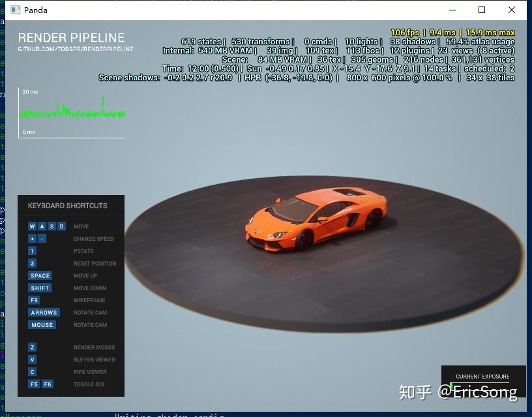Click the F6 key badge

click(x=48, y=384)
